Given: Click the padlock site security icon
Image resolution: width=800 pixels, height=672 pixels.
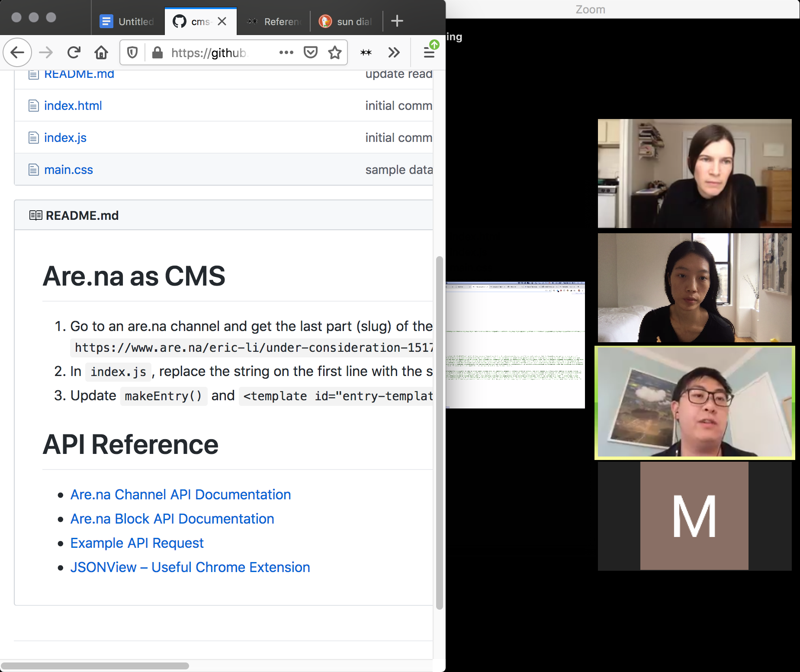Looking at the screenshot, I should pyautogui.click(x=157, y=53).
